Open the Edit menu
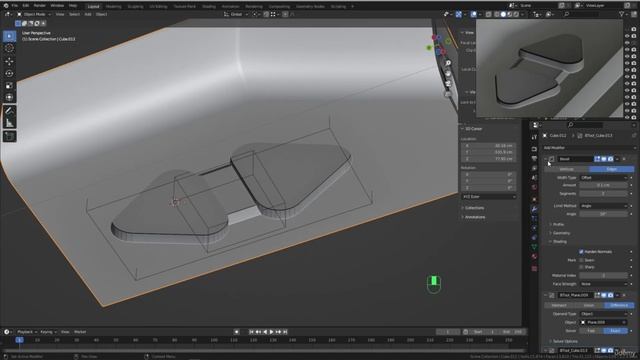The width and height of the screenshot is (640, 360). pos(26,6)
